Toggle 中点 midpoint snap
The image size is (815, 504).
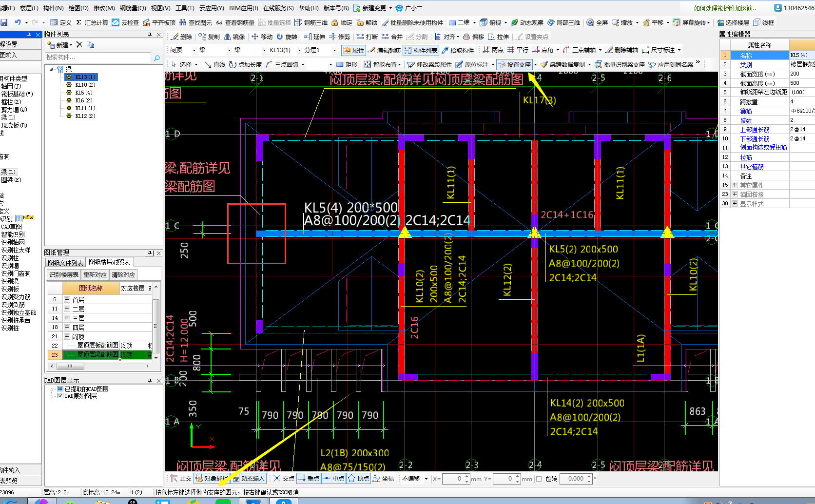(x=333, y=479)
